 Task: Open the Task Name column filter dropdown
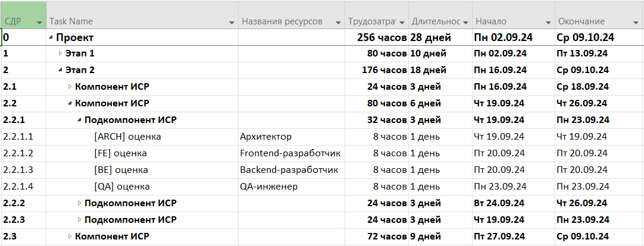232,23
